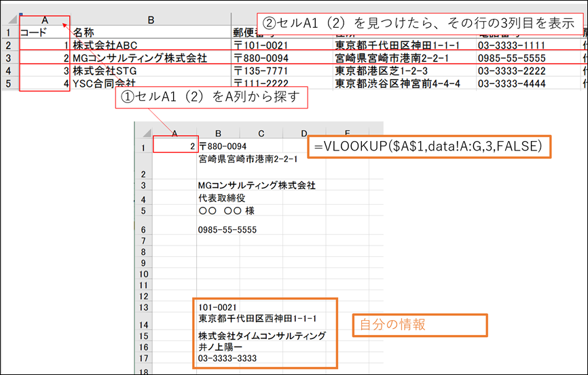Click postal code 〒101-0021 in top sheet
Screen dimensions: 588x375
pos(282,45)
